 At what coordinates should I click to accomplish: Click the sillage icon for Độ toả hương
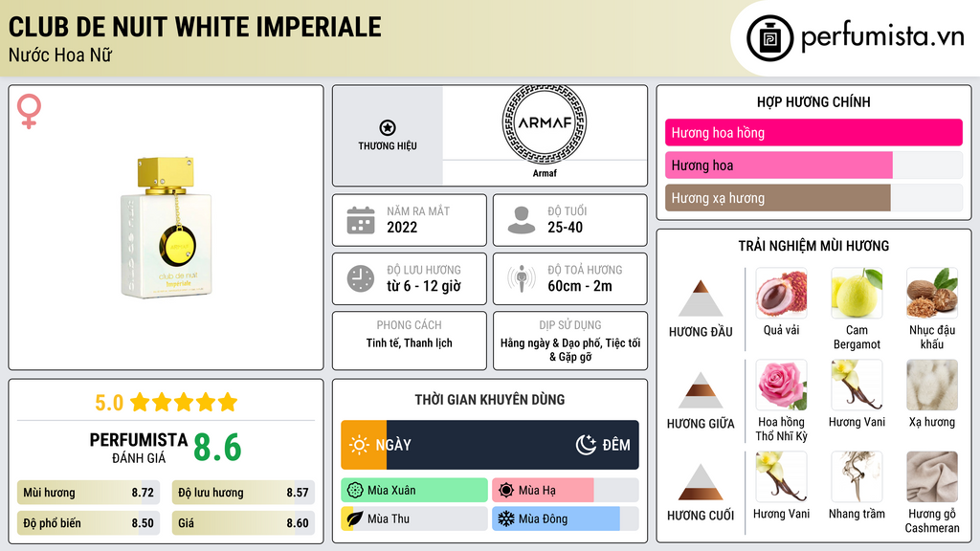click(522, 278)
